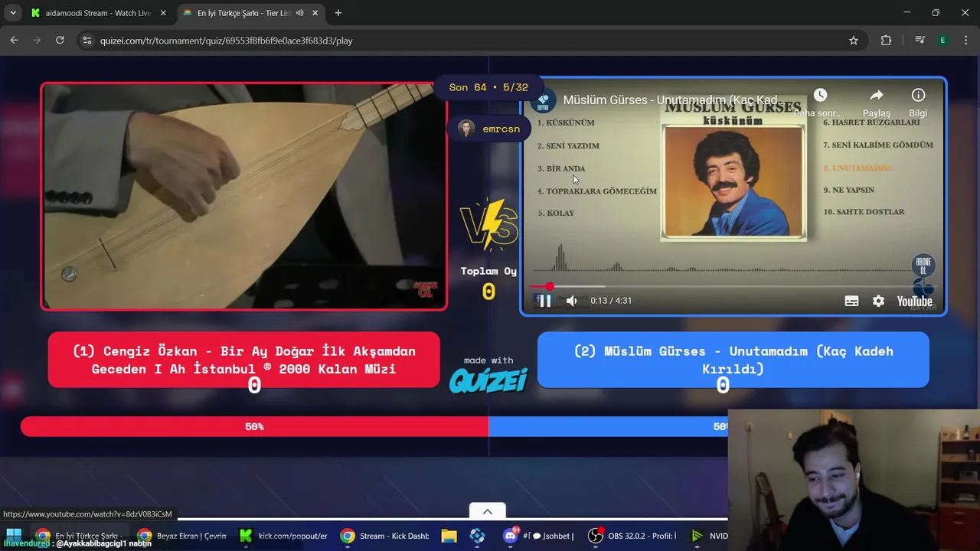Click the left Cengiz Özkan video thumbnail

(244, 197)
